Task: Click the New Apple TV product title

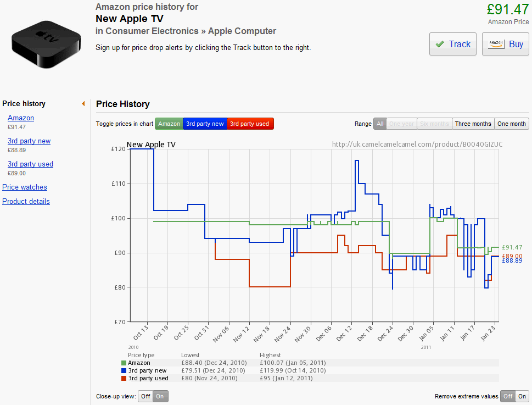Action: coord(130,19)
